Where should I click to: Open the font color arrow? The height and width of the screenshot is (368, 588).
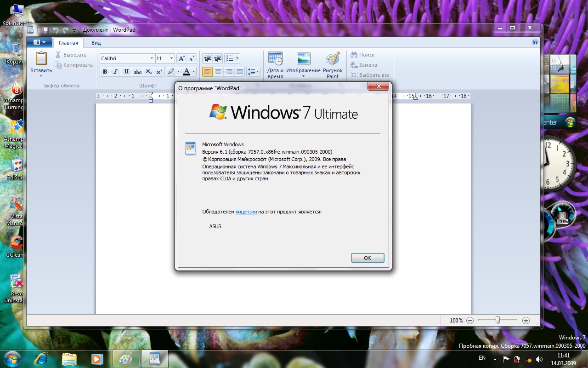(x=194, y=71)
